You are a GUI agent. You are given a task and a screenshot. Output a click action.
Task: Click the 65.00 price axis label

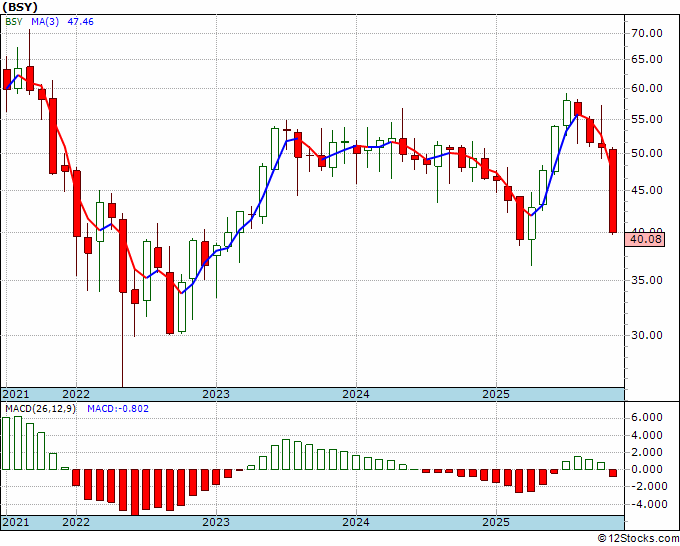coord(647,59)
